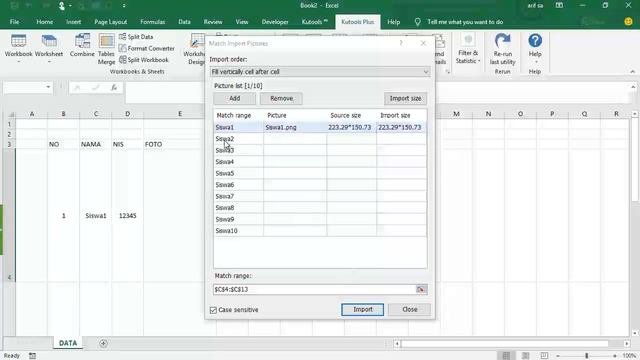
Task: Zoom out with the minus button
Action: click(558, 356)
